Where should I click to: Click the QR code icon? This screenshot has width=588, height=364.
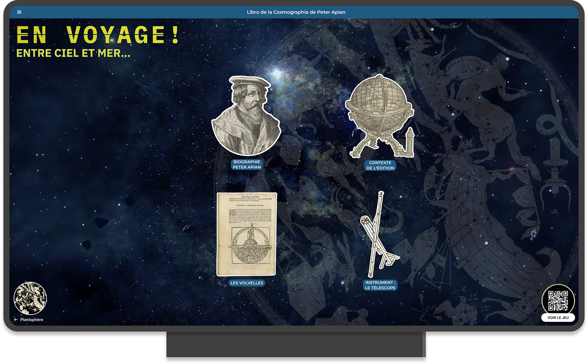pos(558,300)
